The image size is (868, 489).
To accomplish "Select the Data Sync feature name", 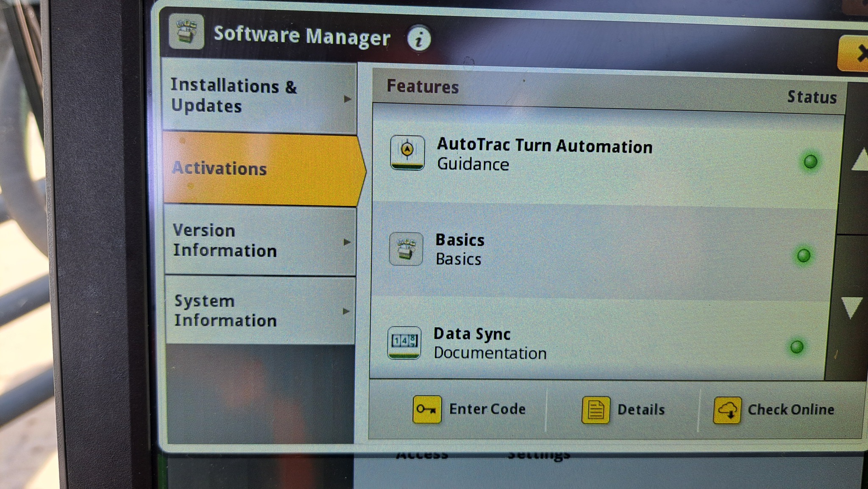I will coord(472,334).
